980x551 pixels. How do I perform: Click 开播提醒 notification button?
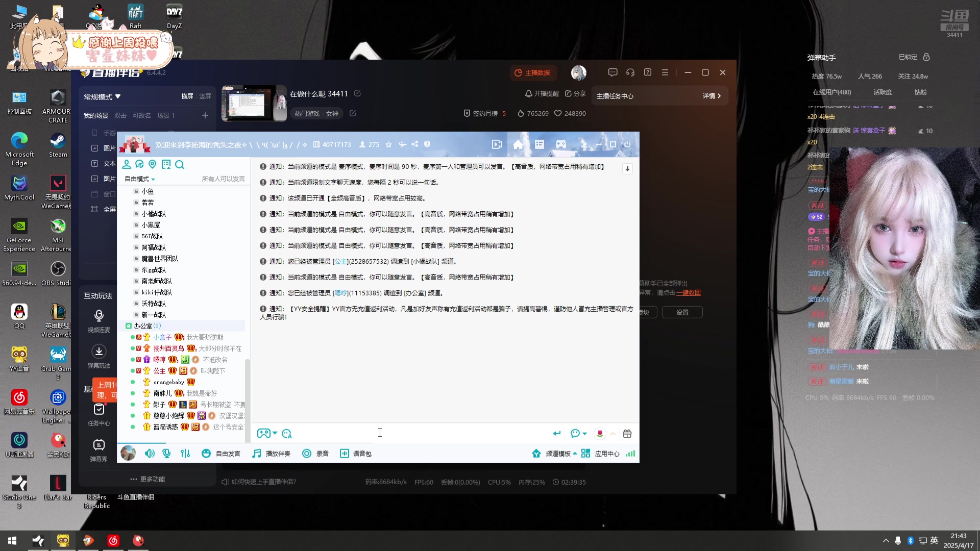click(x=542, y=94)
